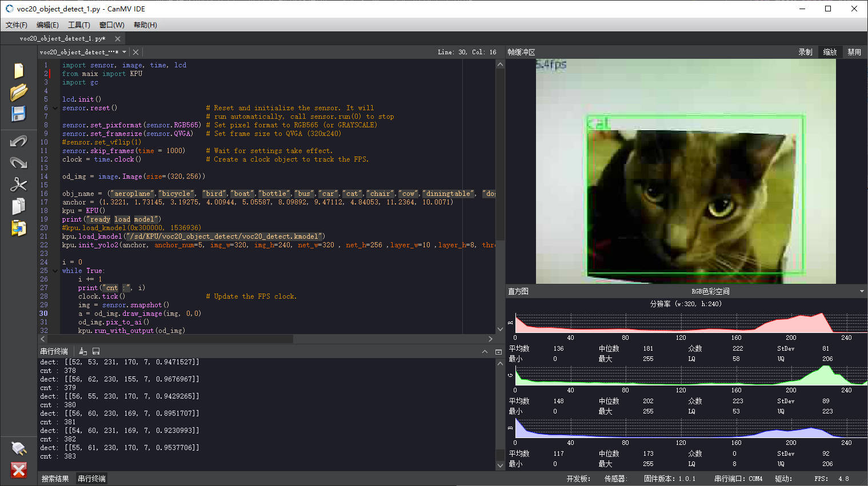Screen dimensions: 868x486
Task: Switch to the 搜索结果 tab
Action: coord(55,479)
